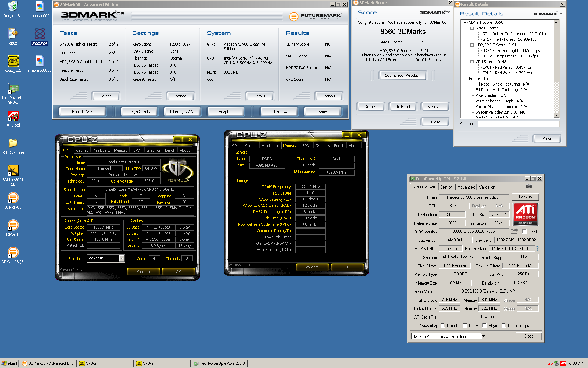Click Image Quality button in 3DMark06
The image size is (588, 368).
click(x=140, y=111)
